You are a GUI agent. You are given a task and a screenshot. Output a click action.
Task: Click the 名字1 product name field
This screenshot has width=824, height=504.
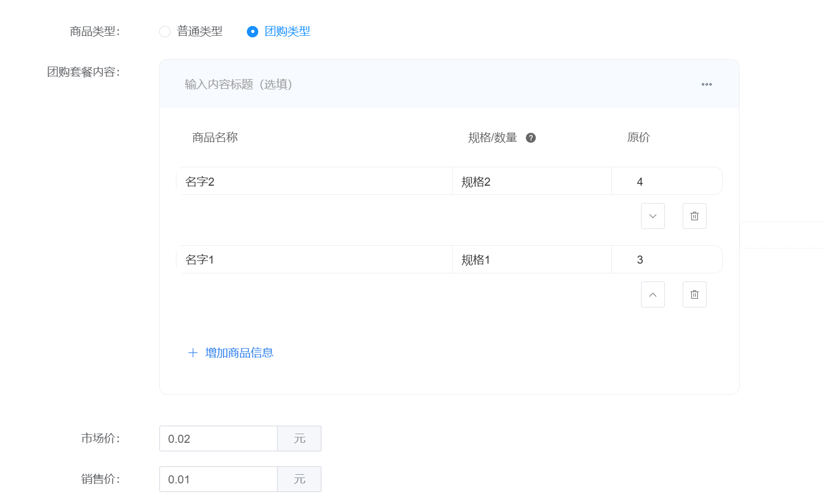click(x=314, y=260)
